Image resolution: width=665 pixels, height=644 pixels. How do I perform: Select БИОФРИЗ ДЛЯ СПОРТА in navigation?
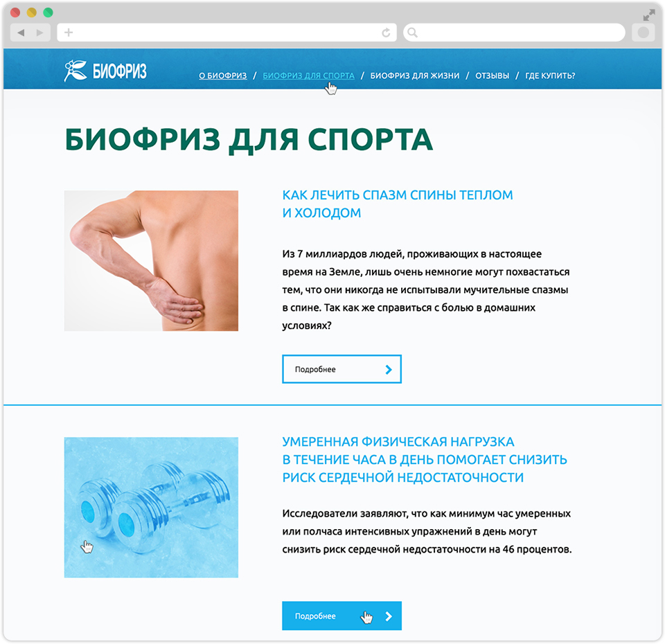click(308, 75)
